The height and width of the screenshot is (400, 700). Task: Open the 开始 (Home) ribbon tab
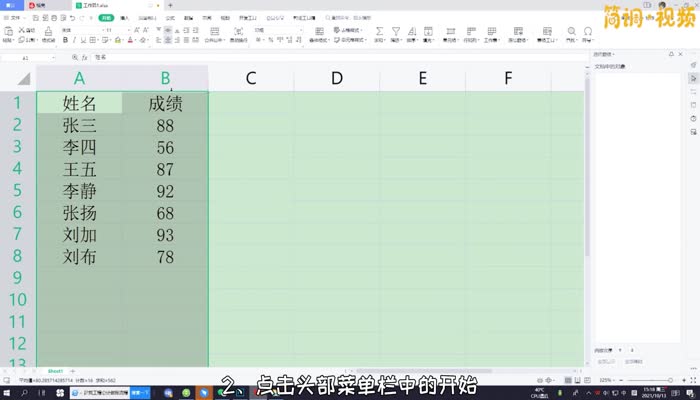coord(105,18)
